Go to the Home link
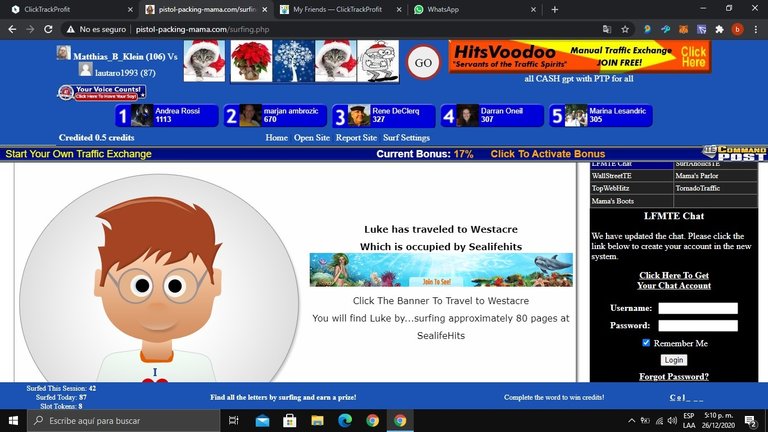This screenshot has width=768, height=432. click(276, 138)
